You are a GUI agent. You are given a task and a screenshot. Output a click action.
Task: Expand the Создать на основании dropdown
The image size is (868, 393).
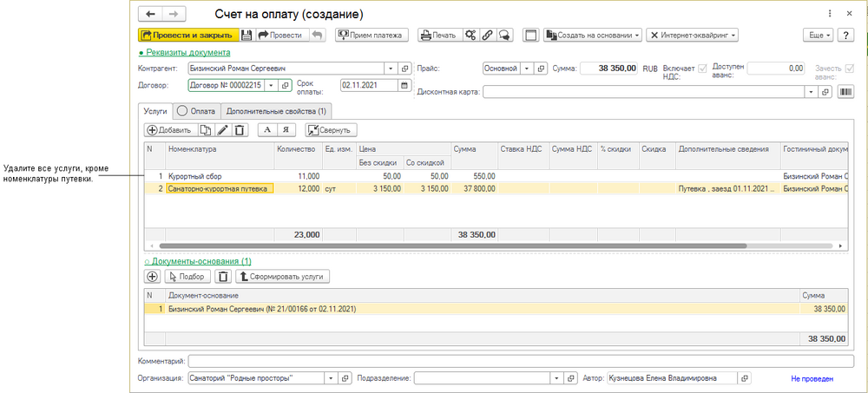pyautogui.click(x=593, y=36)
